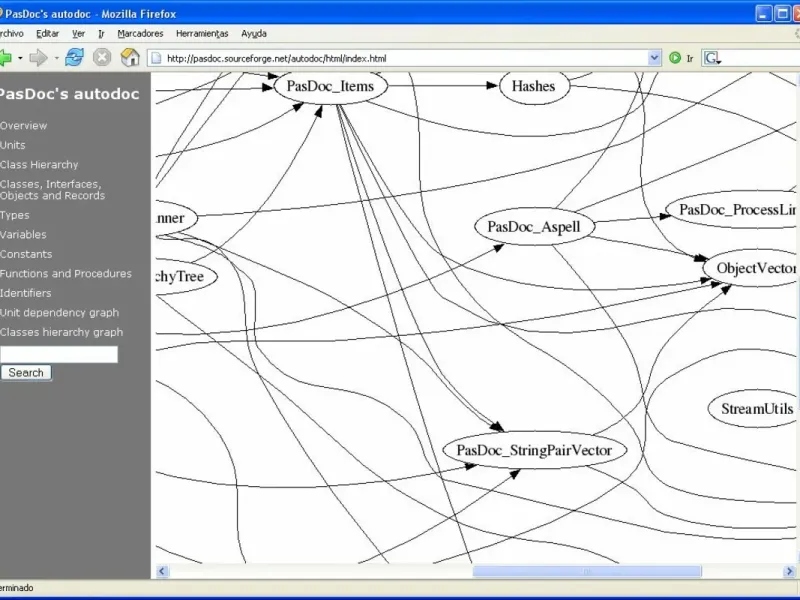Click the Search button

pyautogui.click(x=26, y=372)
